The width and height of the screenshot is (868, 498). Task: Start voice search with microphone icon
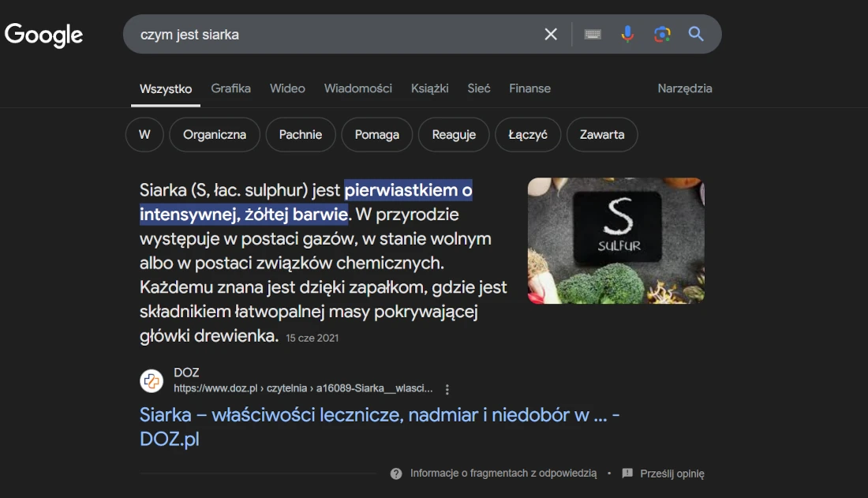click(627, 35)
